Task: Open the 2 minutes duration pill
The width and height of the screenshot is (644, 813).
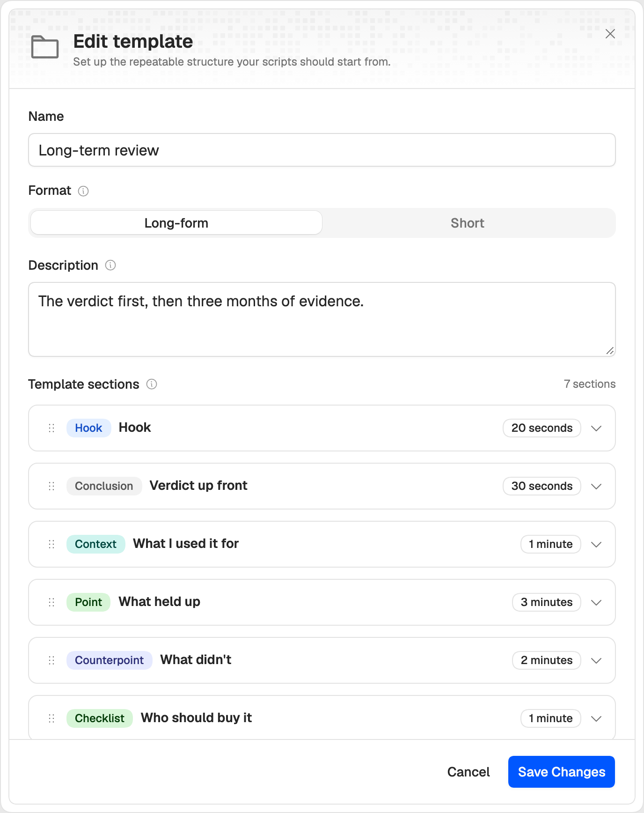Action: pyautogui.click(x=547, y=660)
